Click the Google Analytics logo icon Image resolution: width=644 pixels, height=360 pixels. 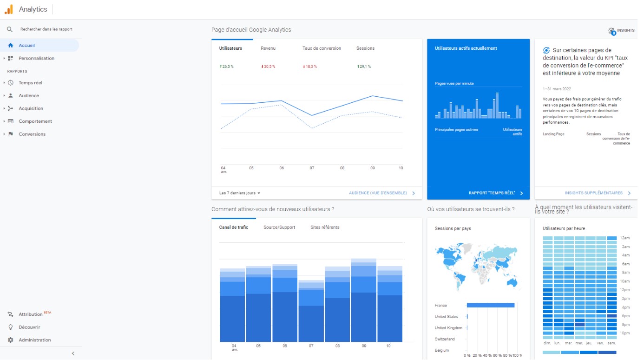(9, 9)
